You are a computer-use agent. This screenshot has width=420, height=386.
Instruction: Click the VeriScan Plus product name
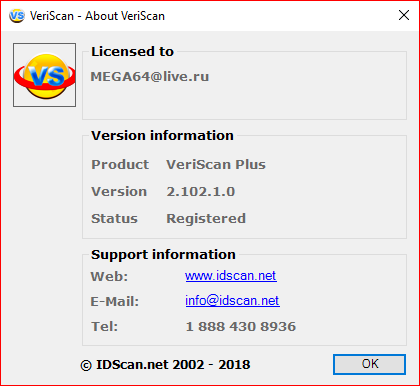point(216,165)
